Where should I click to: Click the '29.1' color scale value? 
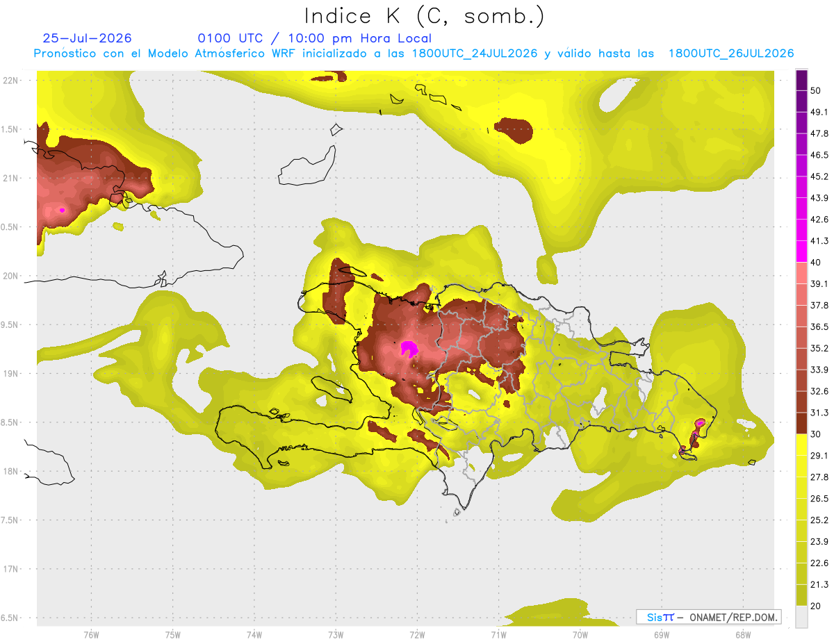(819, 456)
